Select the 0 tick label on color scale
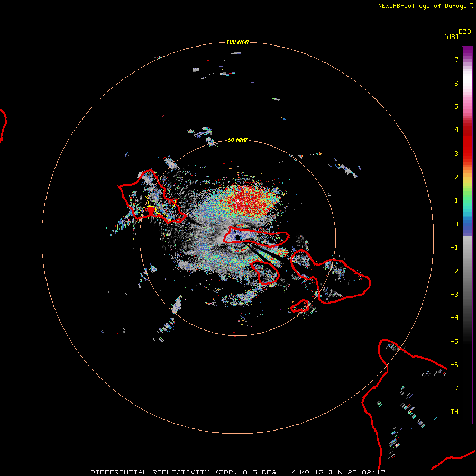The image size is (476, 476). [456, 224]
